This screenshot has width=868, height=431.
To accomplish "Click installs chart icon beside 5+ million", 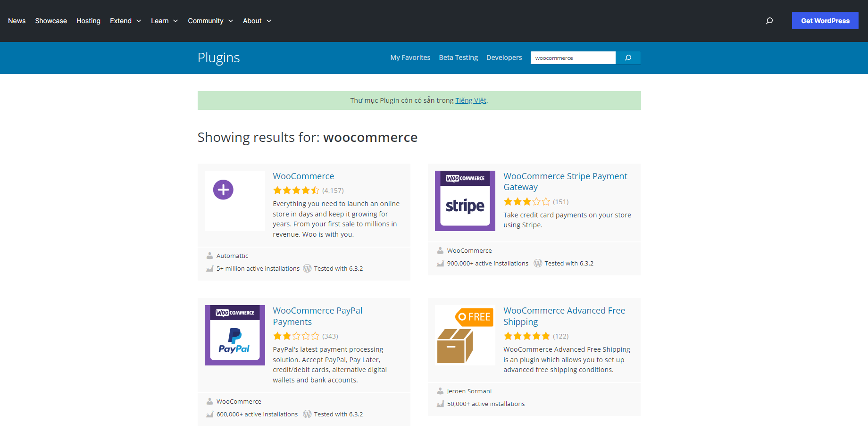I will point(210,268).
